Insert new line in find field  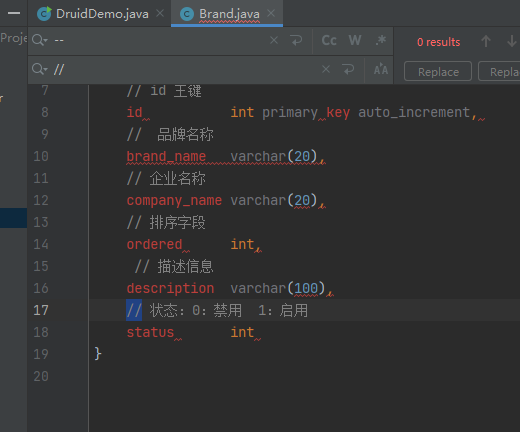296,40
